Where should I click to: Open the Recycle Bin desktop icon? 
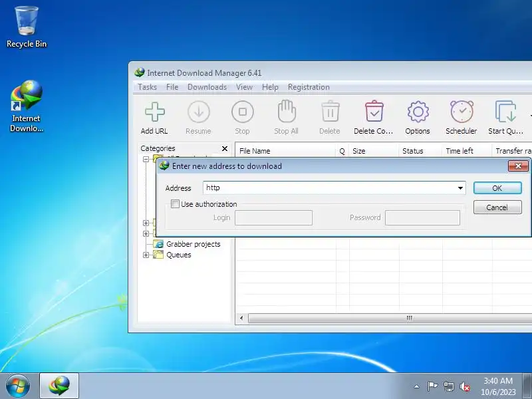tap(27, 27)
